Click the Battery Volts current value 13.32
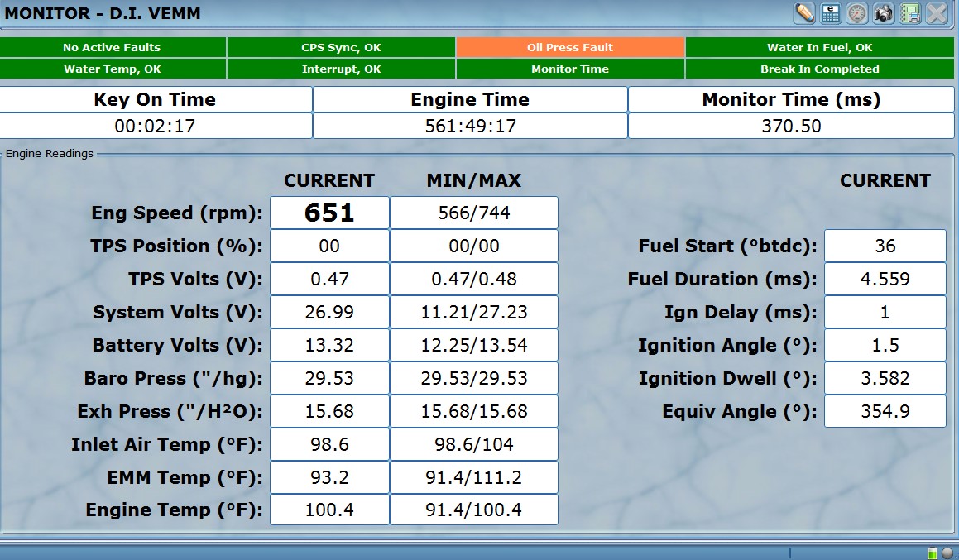This screenshot has width=959, height=560. point(329,345)
